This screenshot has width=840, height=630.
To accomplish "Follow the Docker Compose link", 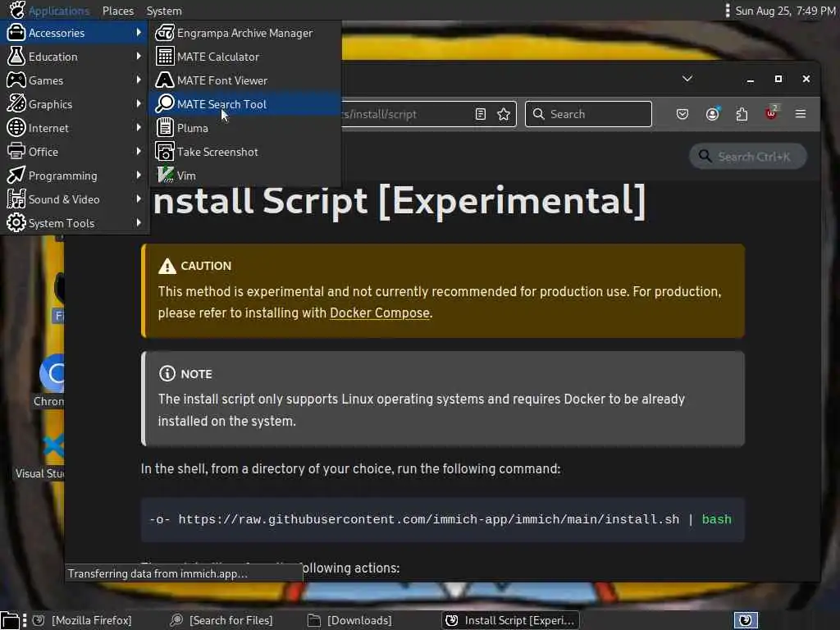I will coord(379,313).
